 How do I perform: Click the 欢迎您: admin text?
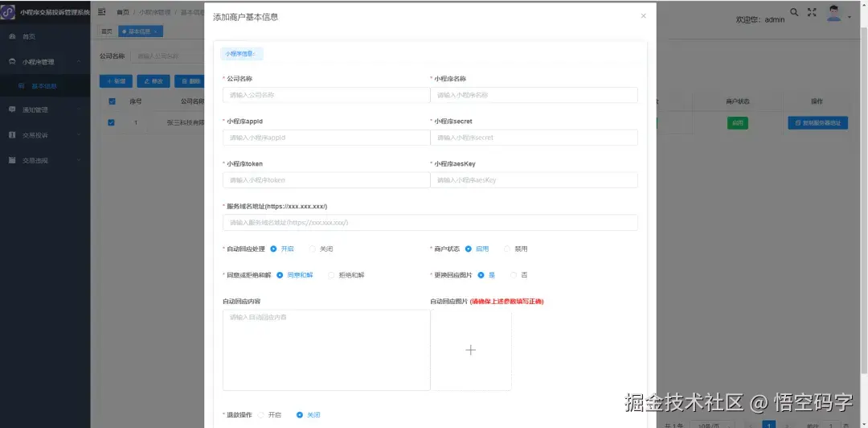(x=760, y=19)
